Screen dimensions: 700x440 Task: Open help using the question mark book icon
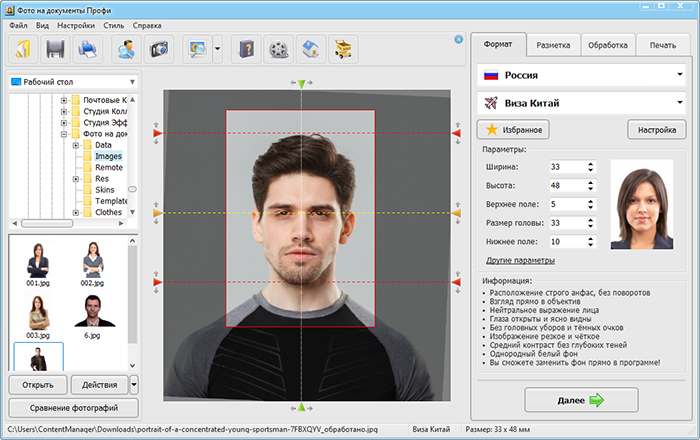tap(246, 48)
